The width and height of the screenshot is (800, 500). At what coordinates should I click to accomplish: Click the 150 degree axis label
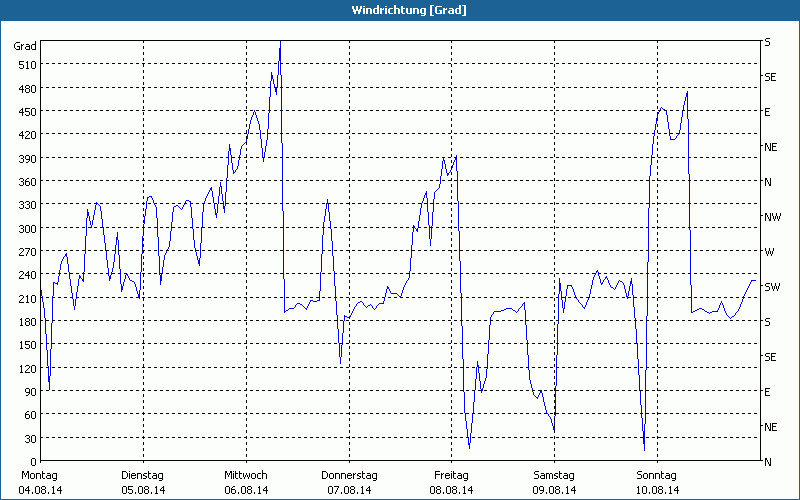pos(28,344)
